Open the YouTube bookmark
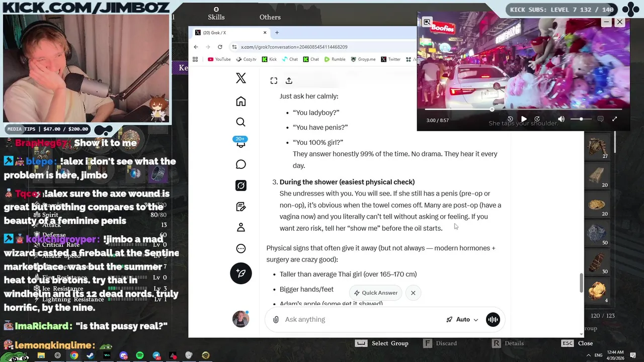 coord(219,59)
